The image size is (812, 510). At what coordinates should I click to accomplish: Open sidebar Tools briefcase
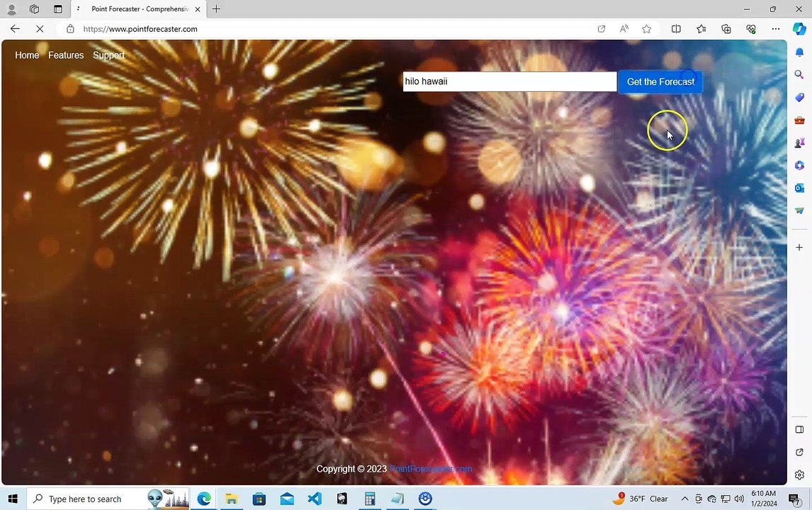tap(799, 120)
